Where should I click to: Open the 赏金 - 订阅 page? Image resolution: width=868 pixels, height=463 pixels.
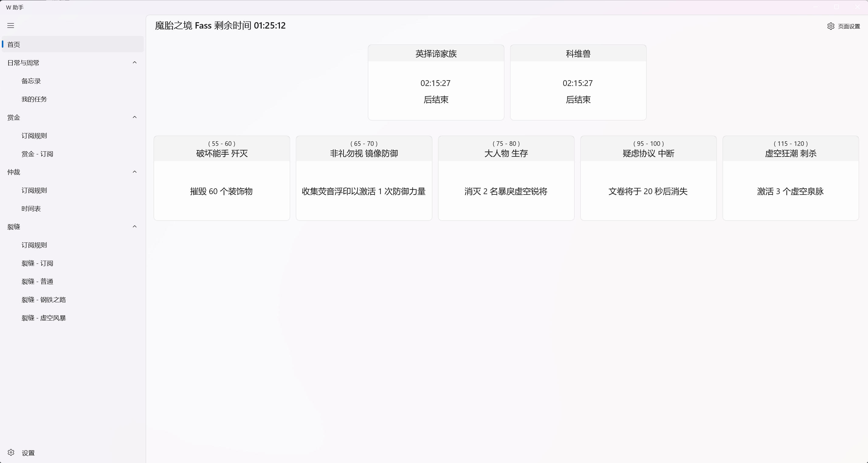tap(37, 154)
